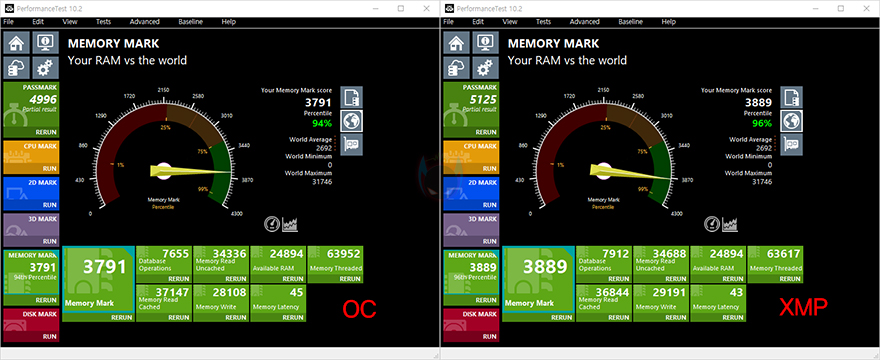Rerun Memory Write 28108 test
Image resolution: width=880 pixels, height=360 pixels.
[x=236, y=318]
